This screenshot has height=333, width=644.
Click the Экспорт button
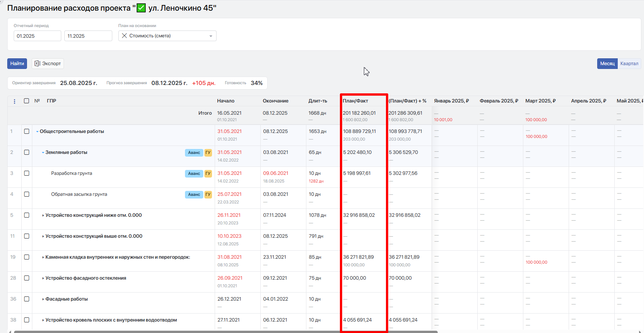[48, 64]
